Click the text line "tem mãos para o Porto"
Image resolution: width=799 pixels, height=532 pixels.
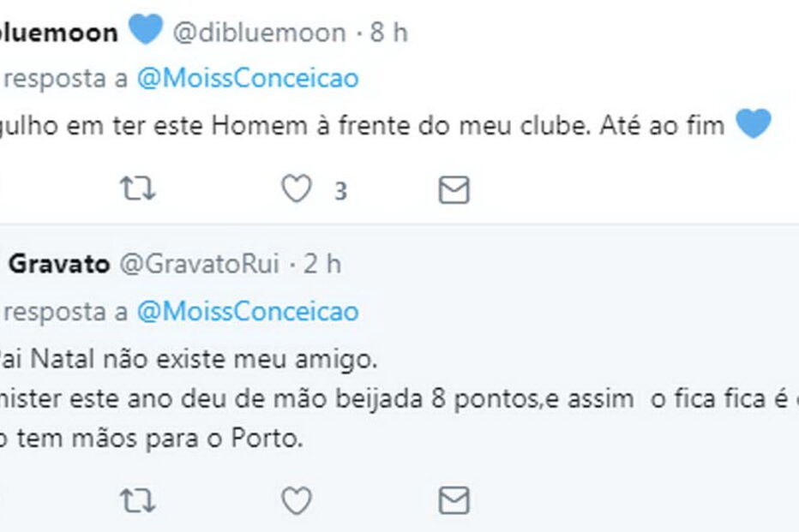click(x=154, y=439)
